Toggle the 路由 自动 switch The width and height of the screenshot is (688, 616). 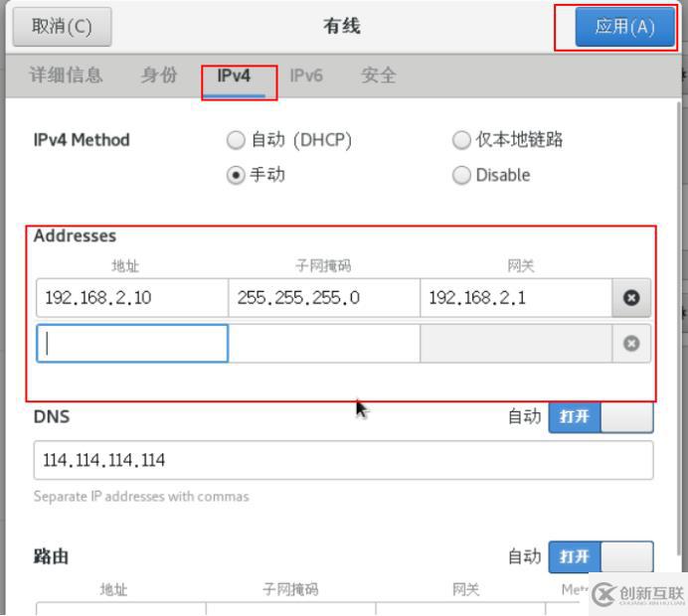[601, 556]
